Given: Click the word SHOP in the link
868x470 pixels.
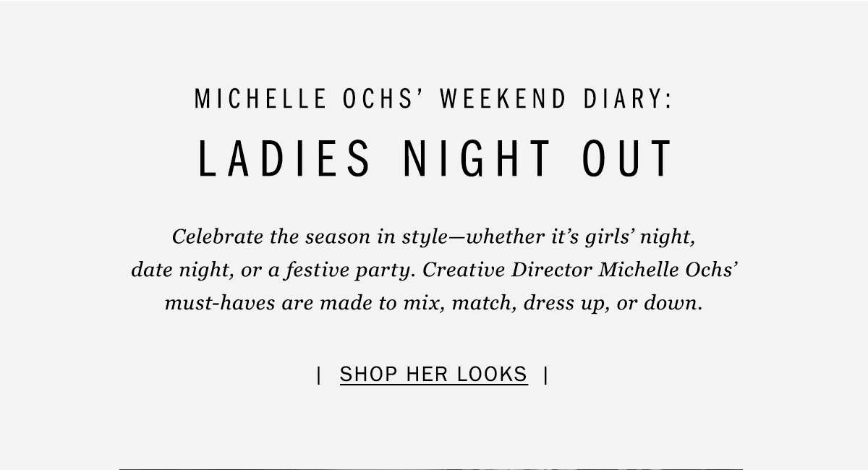Looking at the screenshot, I should click(x=369, y=375).
